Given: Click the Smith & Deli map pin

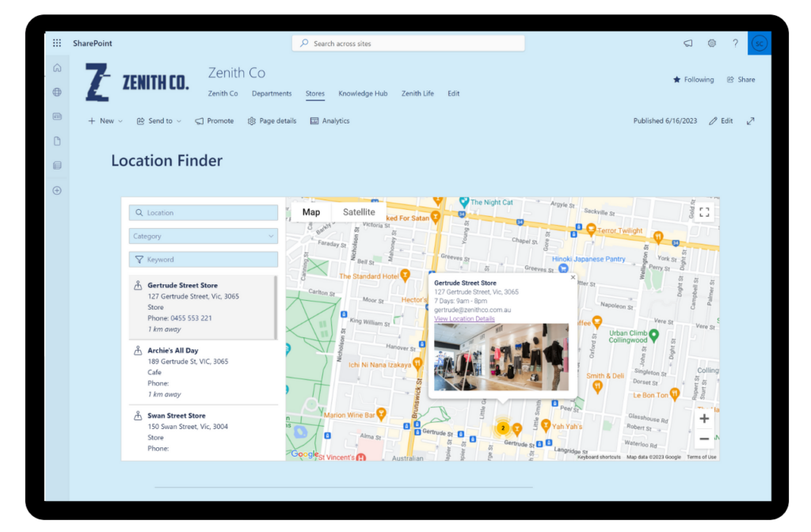Looking at the screenshot, I should pos(597,386).
